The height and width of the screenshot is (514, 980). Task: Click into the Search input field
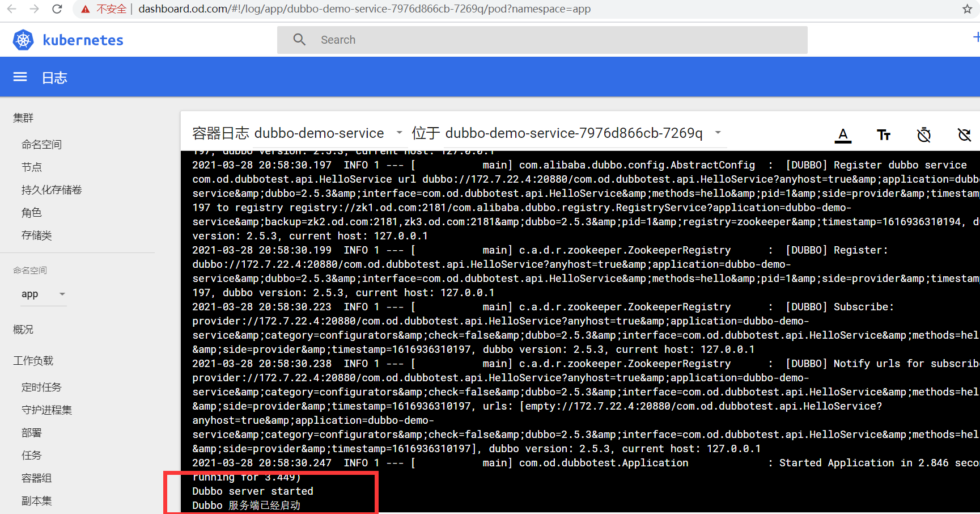(x=542, y=40)
